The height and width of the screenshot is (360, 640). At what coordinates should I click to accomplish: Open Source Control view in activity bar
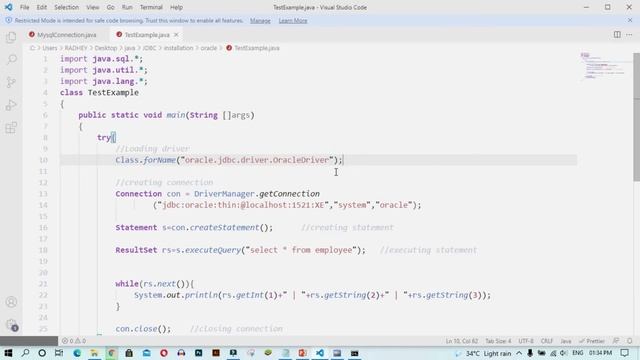(11, 82)
